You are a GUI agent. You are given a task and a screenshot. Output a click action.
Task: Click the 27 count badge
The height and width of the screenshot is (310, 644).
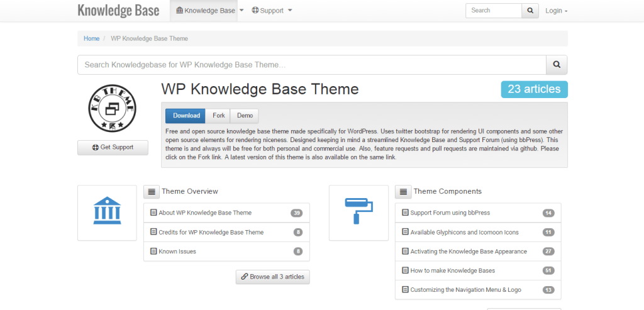tap(548, 252)
